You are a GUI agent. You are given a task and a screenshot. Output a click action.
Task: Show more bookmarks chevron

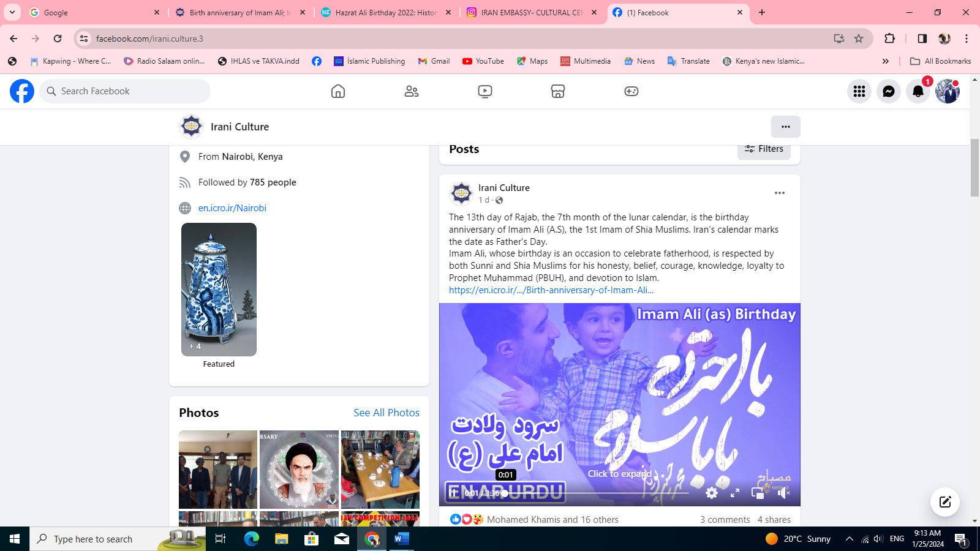click(x=885, y=61)
